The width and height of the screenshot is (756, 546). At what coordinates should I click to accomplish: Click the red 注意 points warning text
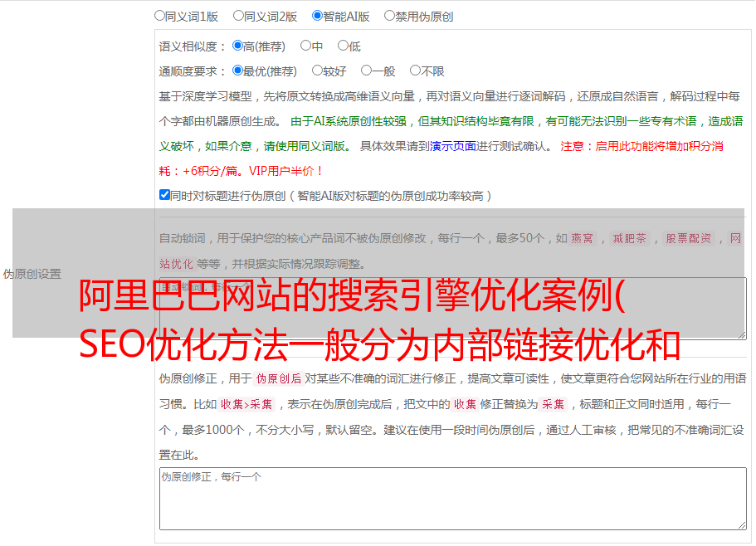tap(441, 158)
